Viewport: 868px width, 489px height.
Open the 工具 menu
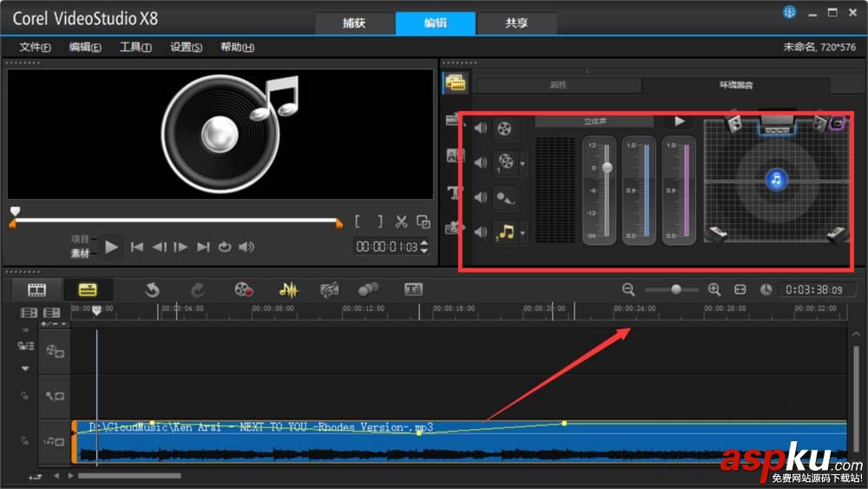[x=135, y=47]
